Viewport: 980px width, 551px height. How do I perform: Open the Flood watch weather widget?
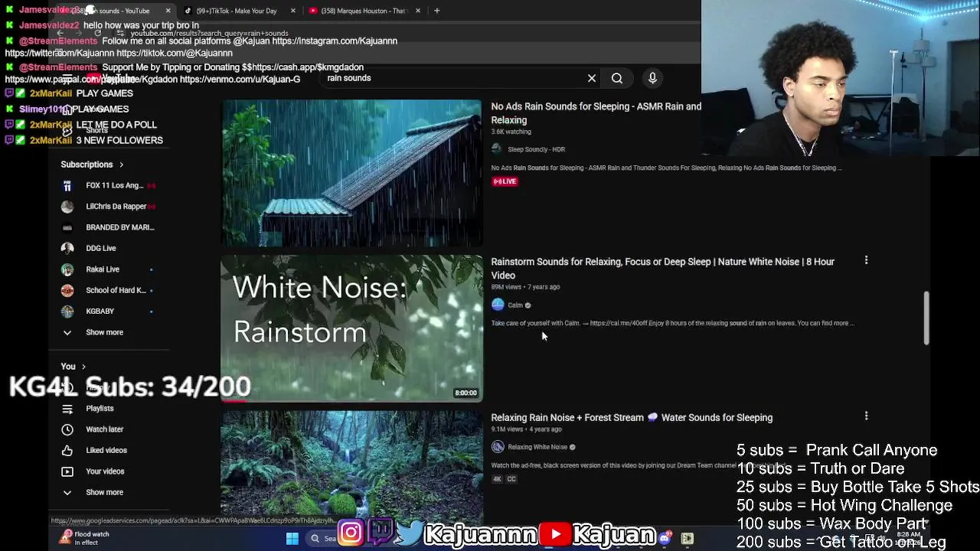86,538
